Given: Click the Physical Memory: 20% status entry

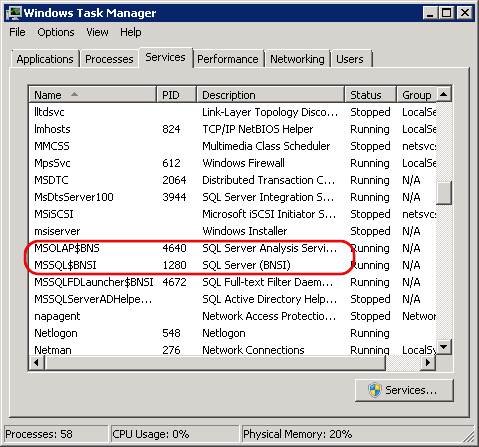Looking at the screenshot, I should [x=357, y=434].
